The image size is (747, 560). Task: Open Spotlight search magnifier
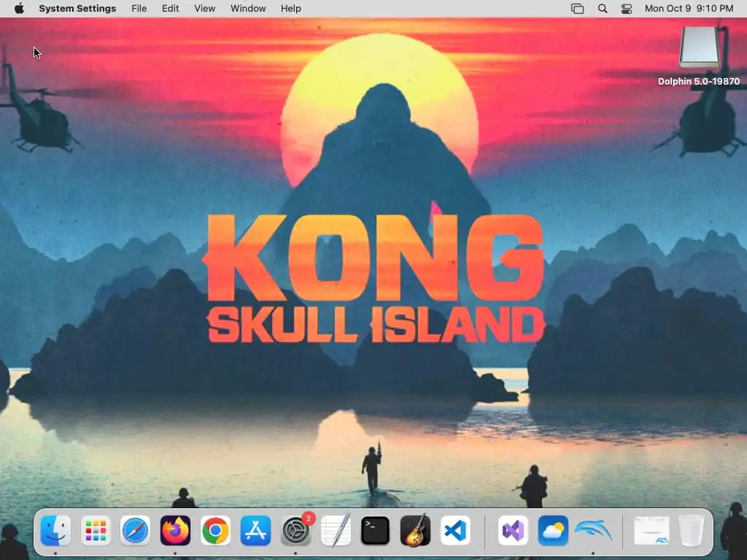603,9
